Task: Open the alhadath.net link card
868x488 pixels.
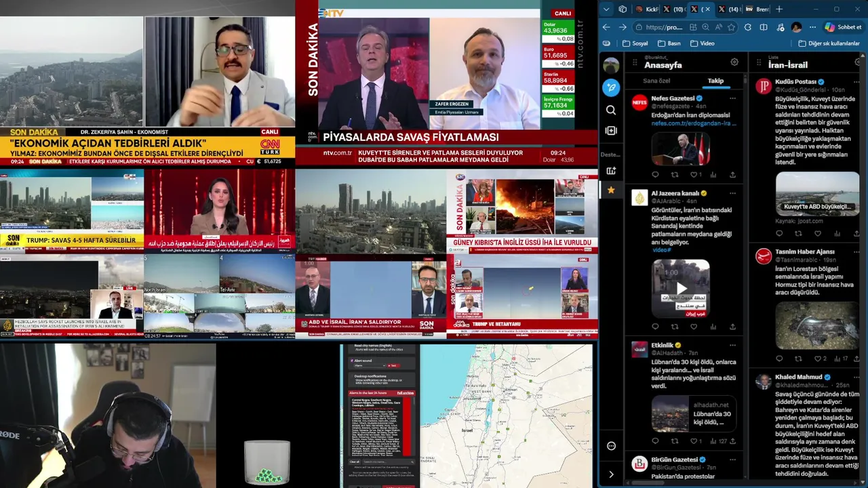Action: coord(693,413)
